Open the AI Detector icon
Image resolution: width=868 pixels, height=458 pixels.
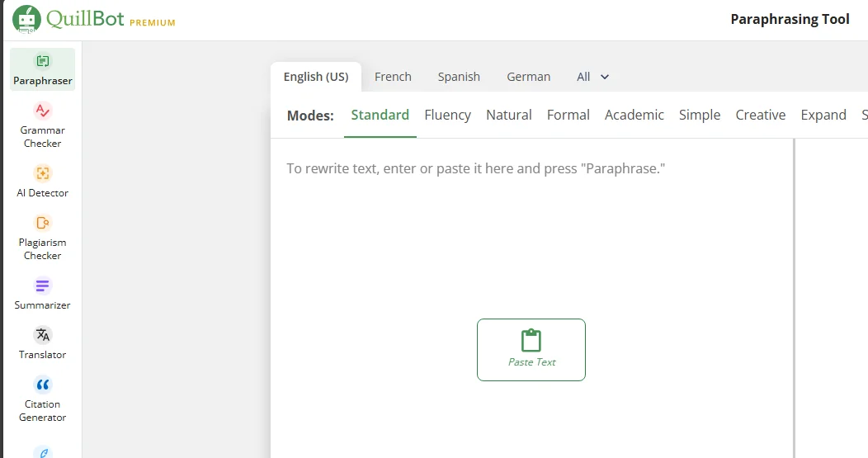click(43, 172)
